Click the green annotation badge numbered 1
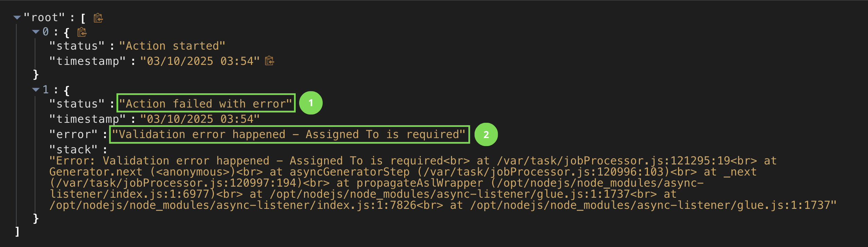Screen dimensions: 868x247 tap(311, 103)
